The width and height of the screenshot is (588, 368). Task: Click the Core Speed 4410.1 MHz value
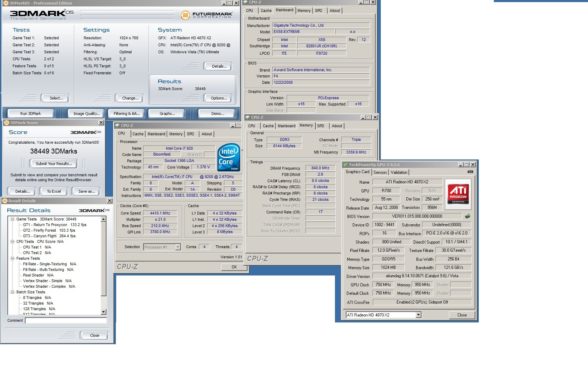pyautogui.click(x=160, y=213)
